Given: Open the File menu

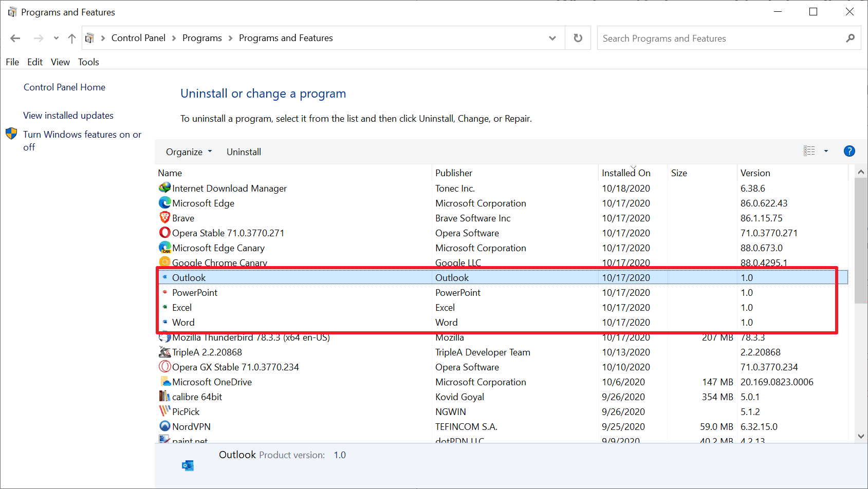Looking at the screenshot, I should 12,62.
